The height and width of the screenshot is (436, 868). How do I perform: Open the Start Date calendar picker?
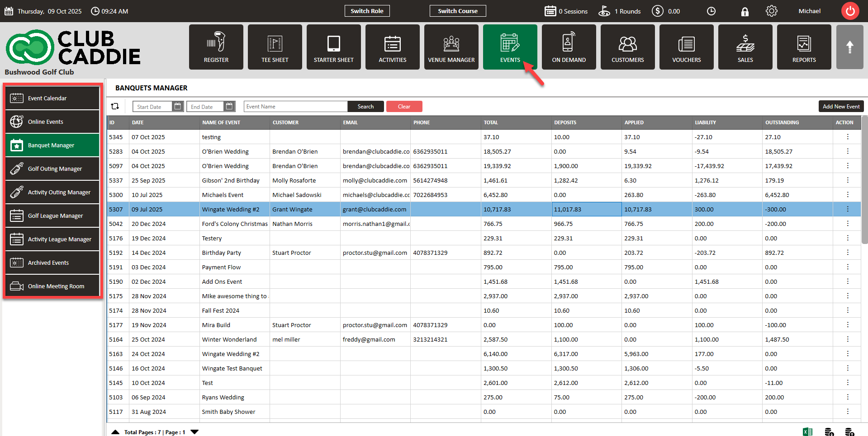[178, 106]
